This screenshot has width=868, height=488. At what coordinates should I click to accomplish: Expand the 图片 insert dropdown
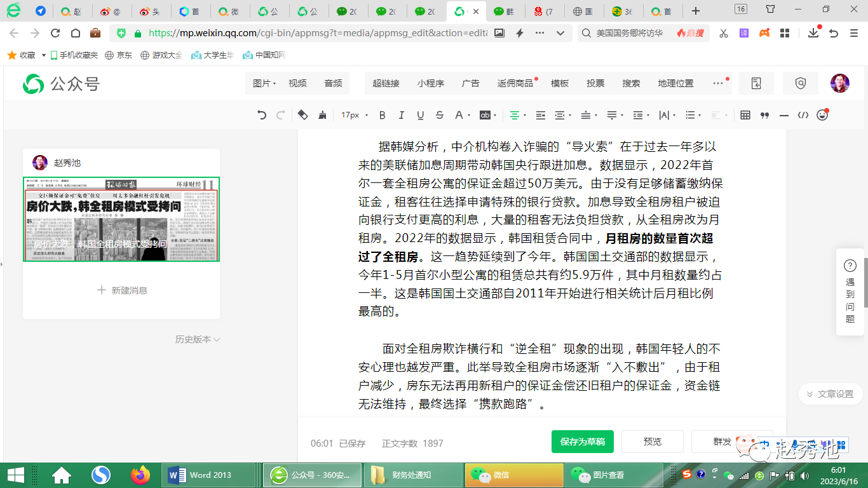coord(264,83)
